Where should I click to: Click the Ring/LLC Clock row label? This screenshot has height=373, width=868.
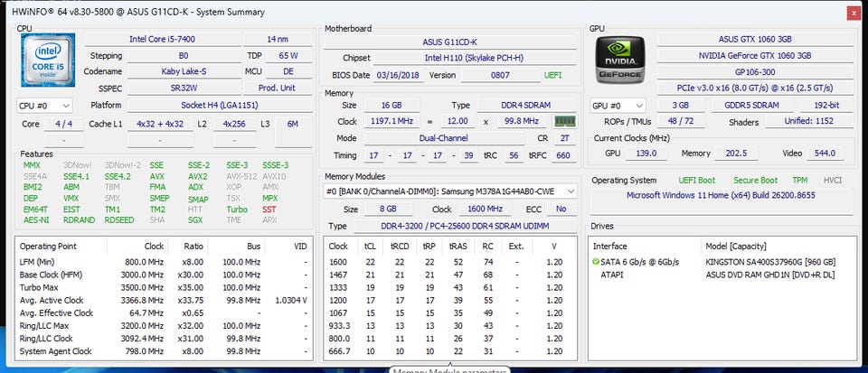(46, 338)
